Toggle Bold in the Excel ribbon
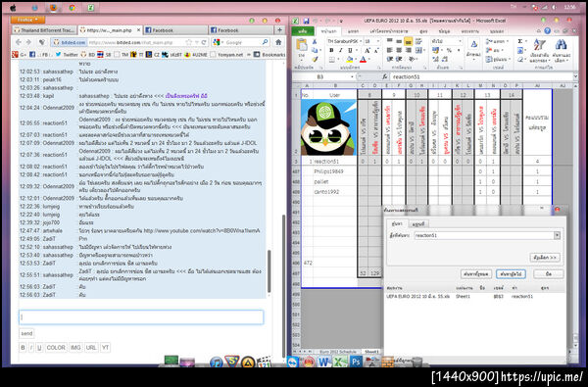 coord(331,50)
